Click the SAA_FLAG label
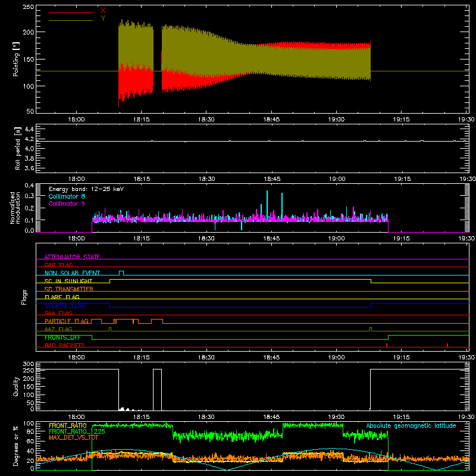 click(x=58, y=313)
